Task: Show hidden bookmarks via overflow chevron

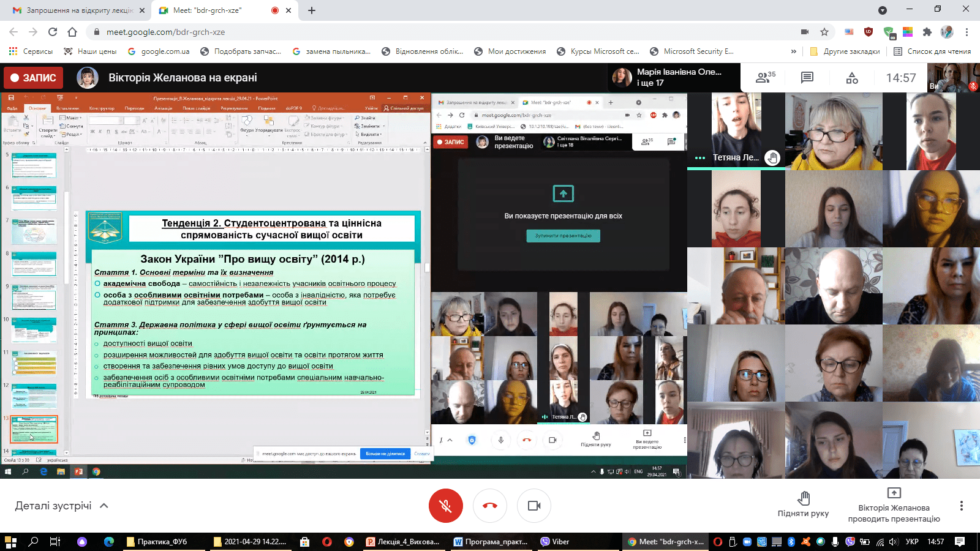Action: click(x=794, y=51)
